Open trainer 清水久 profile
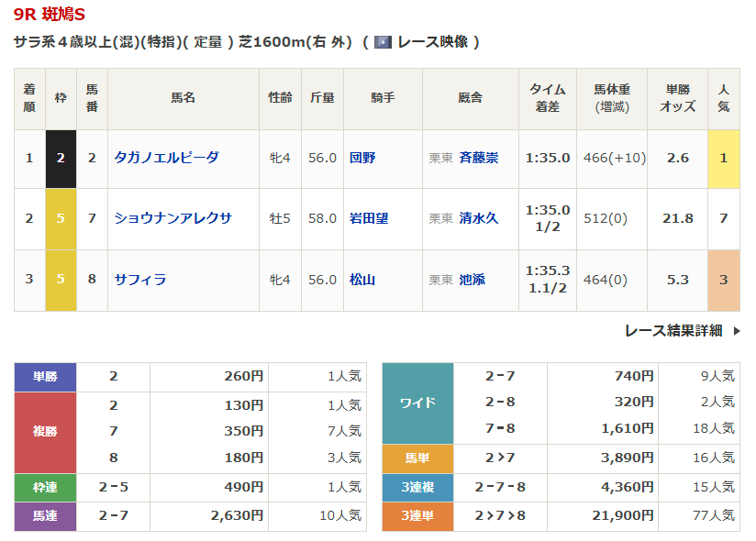The height and width of the screenshot is (541, 756). [x=479, y=218]
